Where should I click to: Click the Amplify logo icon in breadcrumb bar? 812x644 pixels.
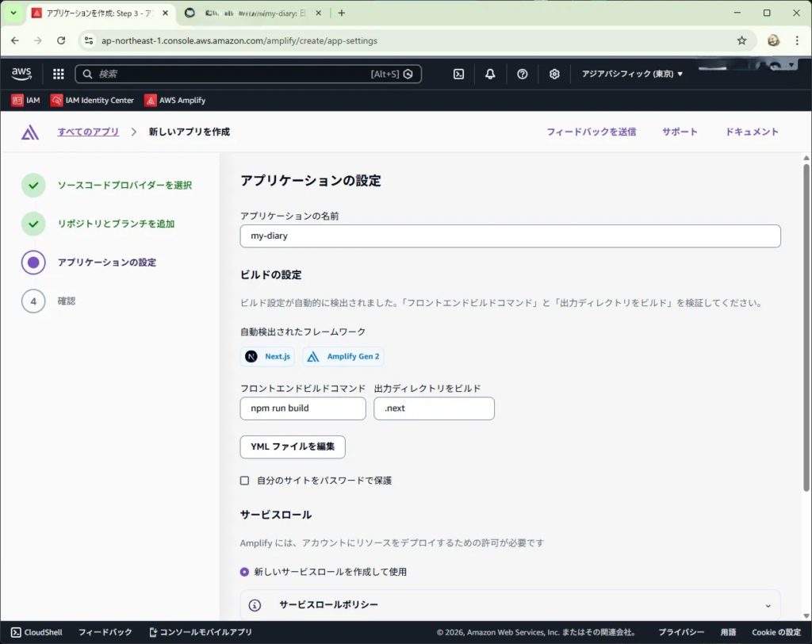pos(30,132)
